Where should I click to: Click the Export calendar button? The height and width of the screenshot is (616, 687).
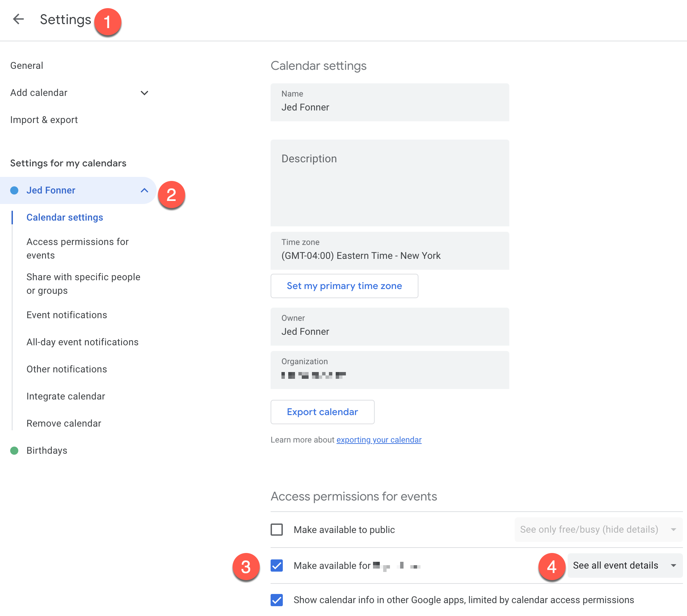tap(322, 412)
